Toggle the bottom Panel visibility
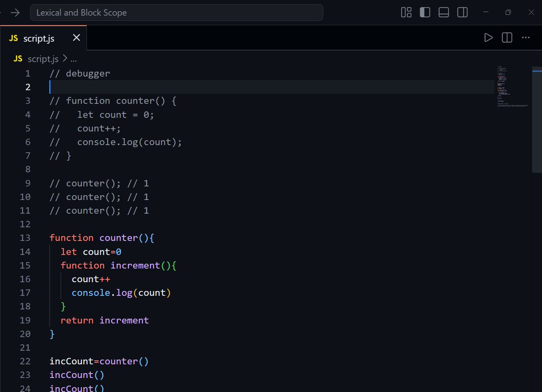 (x=443, y=12)
